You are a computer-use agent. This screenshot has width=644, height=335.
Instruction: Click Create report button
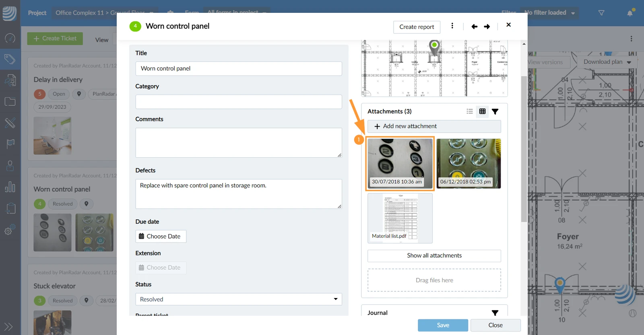coord(417,27)
